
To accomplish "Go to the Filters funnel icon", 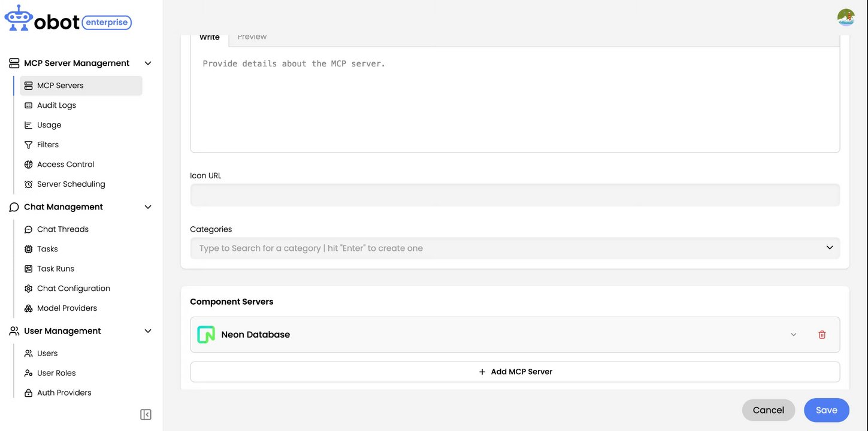I will [x=28, y=145].
